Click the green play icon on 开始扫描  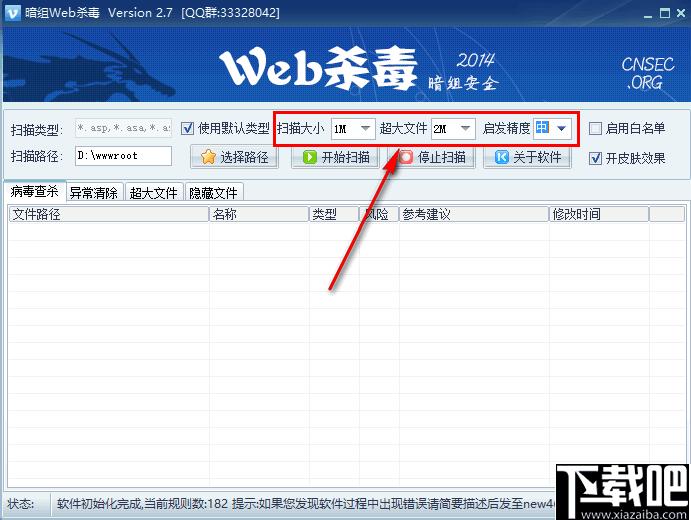(310, 157)
